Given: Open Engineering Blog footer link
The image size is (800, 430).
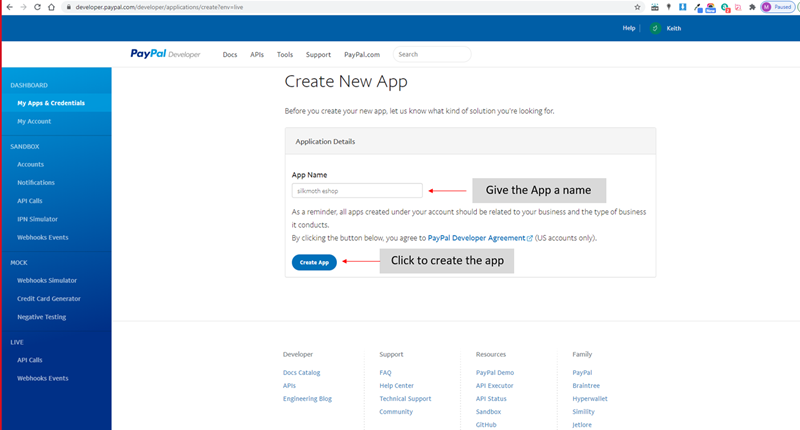Looking at the screenshot, I should (307, 399).
